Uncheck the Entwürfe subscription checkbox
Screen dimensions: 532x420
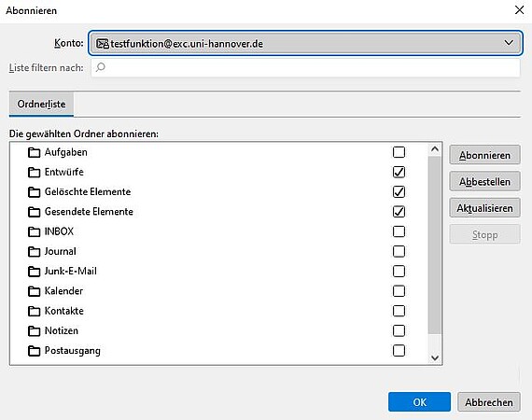(x=399, y=172)
